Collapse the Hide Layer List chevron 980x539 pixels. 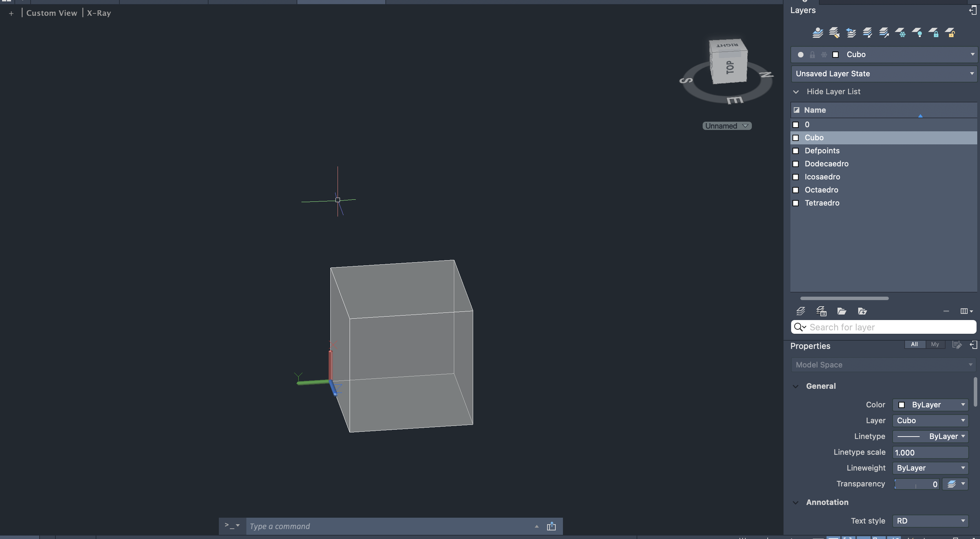coord(796,91)
